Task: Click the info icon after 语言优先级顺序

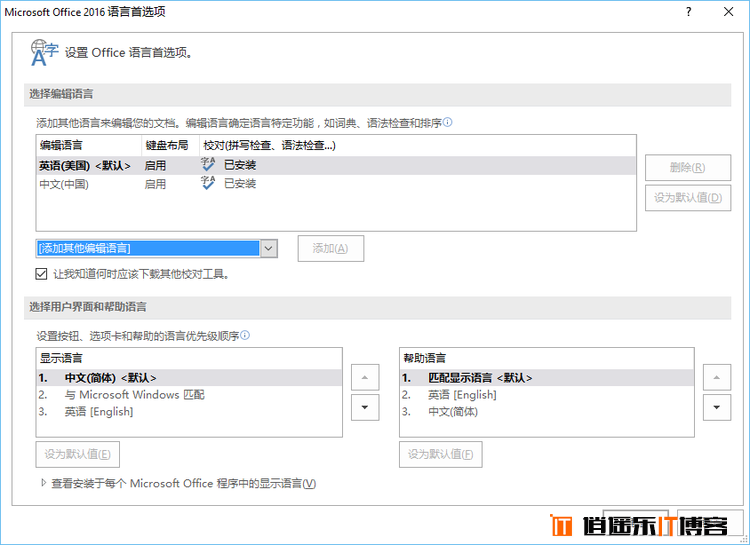Action: pos(245,335)
